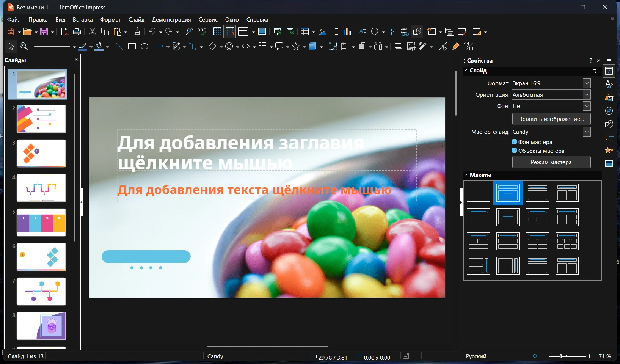
Task: Open the 'Вставка' menu
Action: (x=83, y=20)
